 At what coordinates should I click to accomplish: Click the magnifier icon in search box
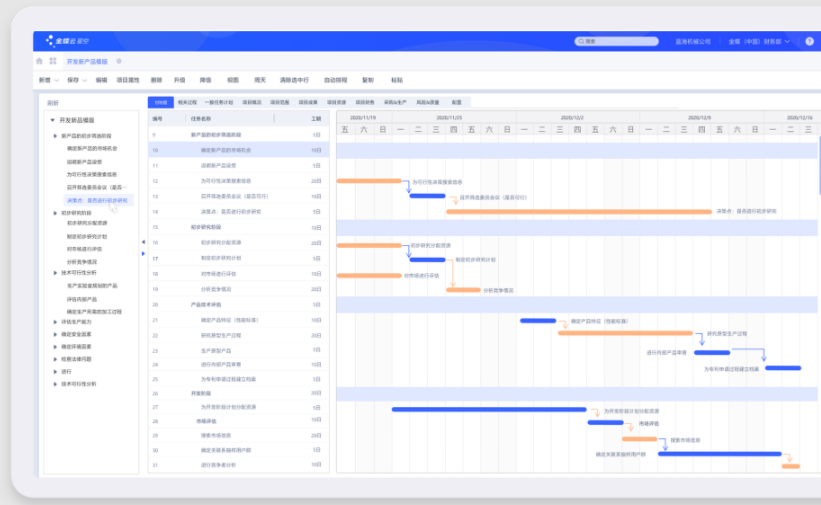point(581,41)
